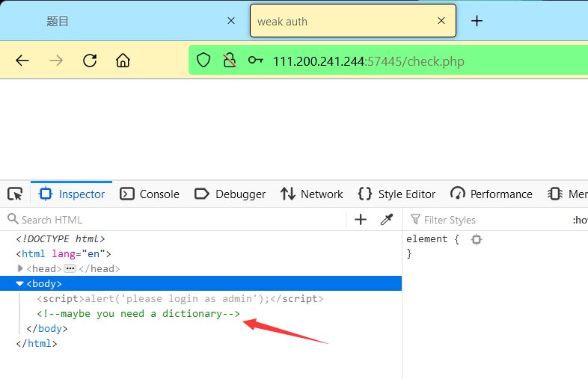Pick a color with the eyedropper

point(387,220)
